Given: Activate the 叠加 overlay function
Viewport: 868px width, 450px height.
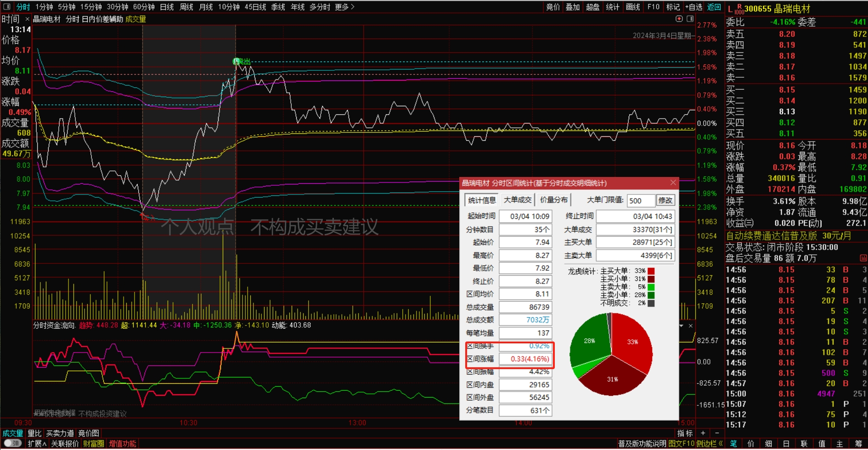Looking at the screenshot, I should pos(573,7).
